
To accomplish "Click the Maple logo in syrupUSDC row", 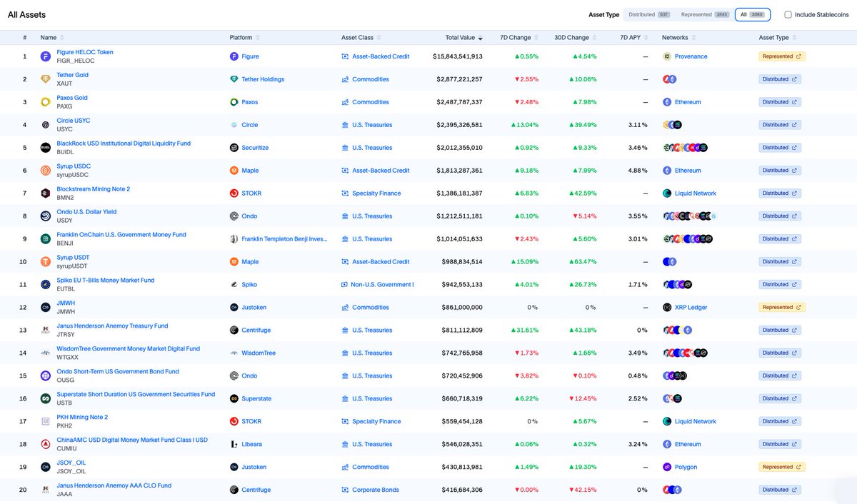I will coord(234,171).
